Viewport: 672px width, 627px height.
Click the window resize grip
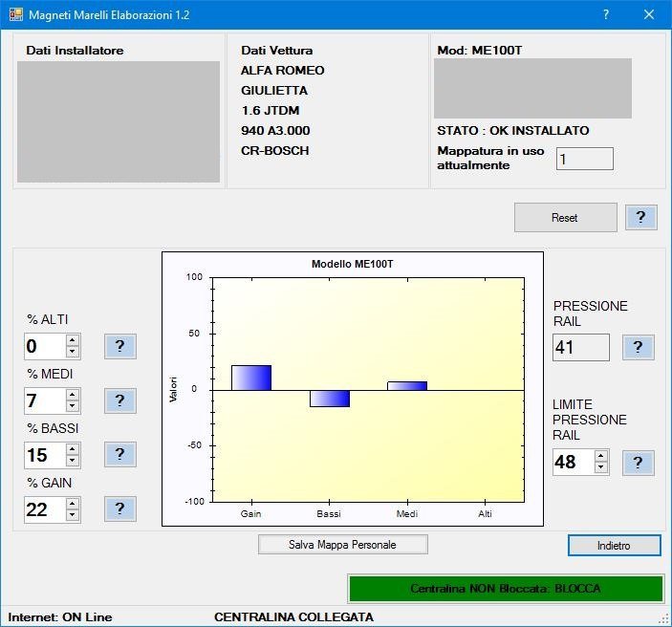tap(664, 619)
